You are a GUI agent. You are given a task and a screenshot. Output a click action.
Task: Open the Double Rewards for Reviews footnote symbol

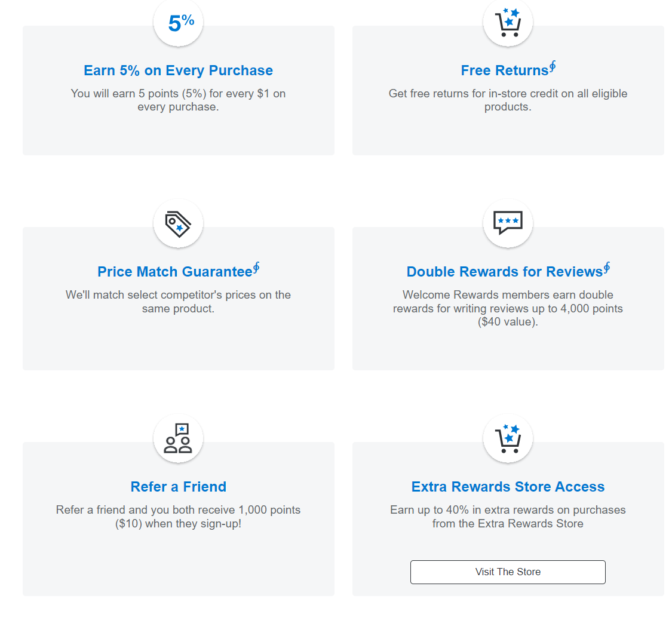tap(606, 268)
